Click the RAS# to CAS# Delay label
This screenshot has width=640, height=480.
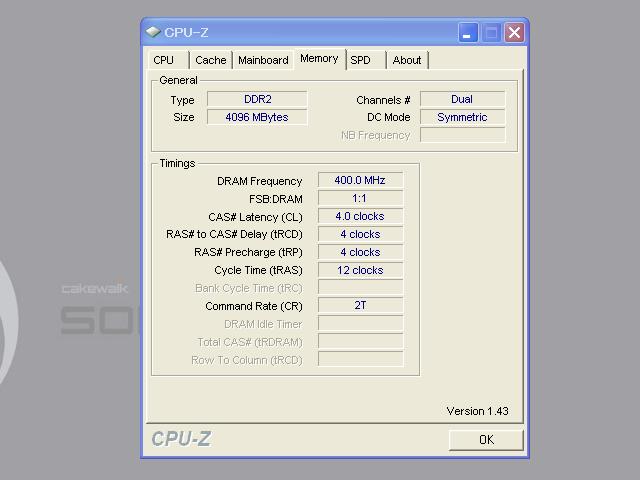[x=234, y=234]
